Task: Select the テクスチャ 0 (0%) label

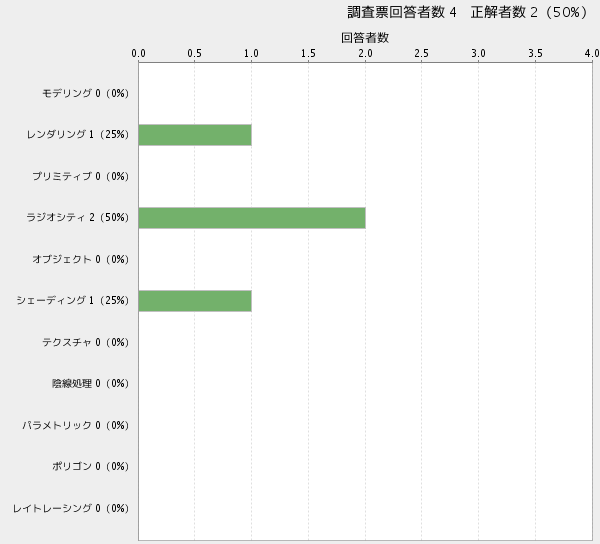Action: coord(85,343)
